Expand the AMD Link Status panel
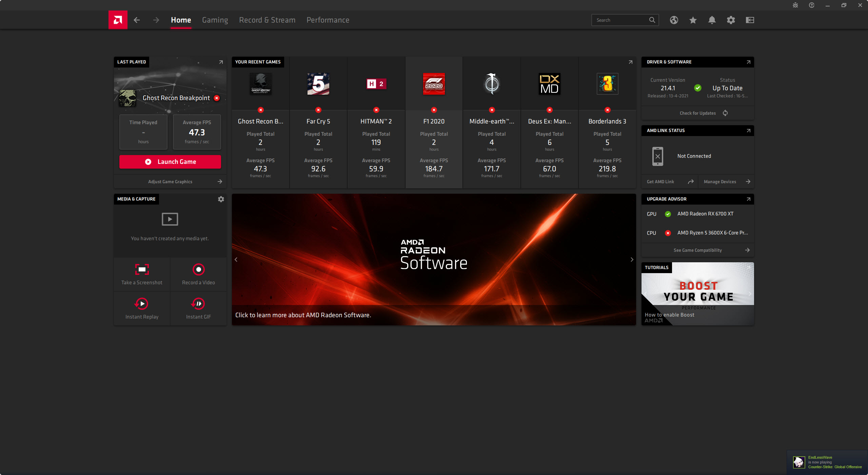The width and height of the screenshot is (868, 475). coord(749,131)
